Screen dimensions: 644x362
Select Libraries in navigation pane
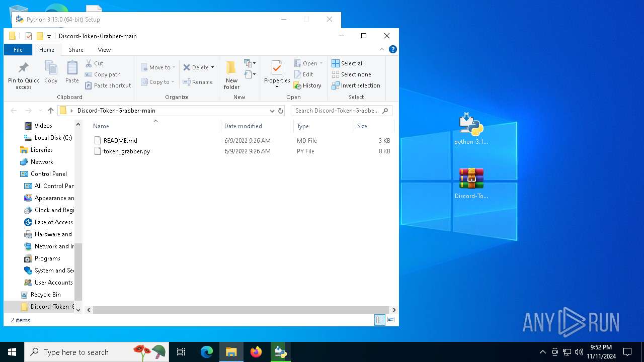(x=41, y=150)
